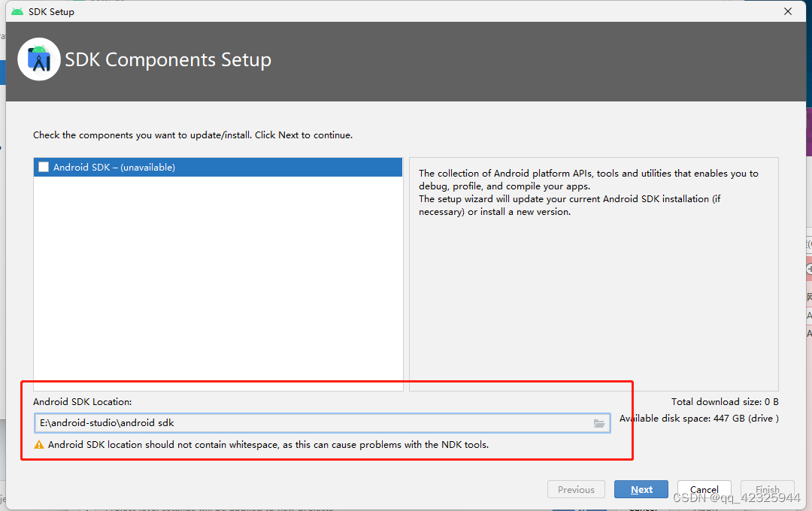The height and width of the screenshot is (511, 812).
Task: Click the Finish button
Action: (x=768, y=489)
